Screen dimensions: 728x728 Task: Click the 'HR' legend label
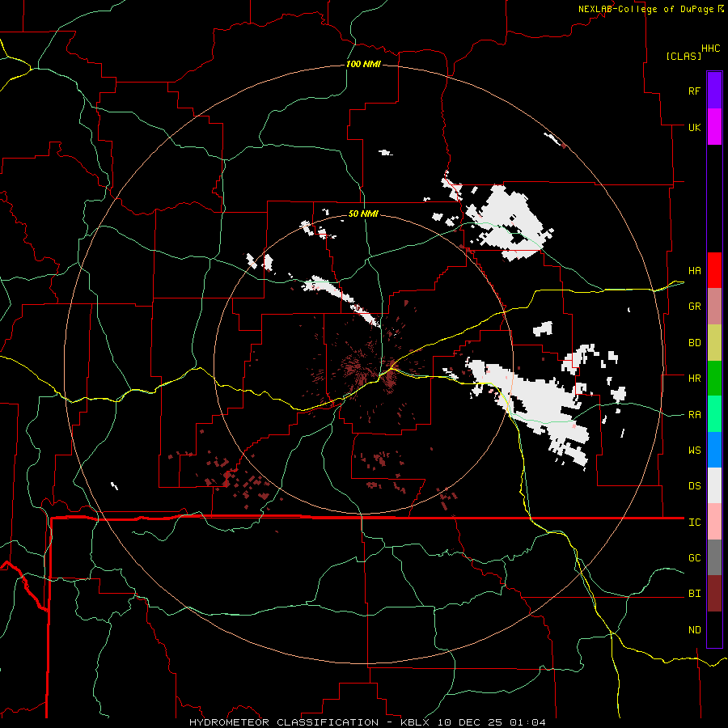click(695, 379)
